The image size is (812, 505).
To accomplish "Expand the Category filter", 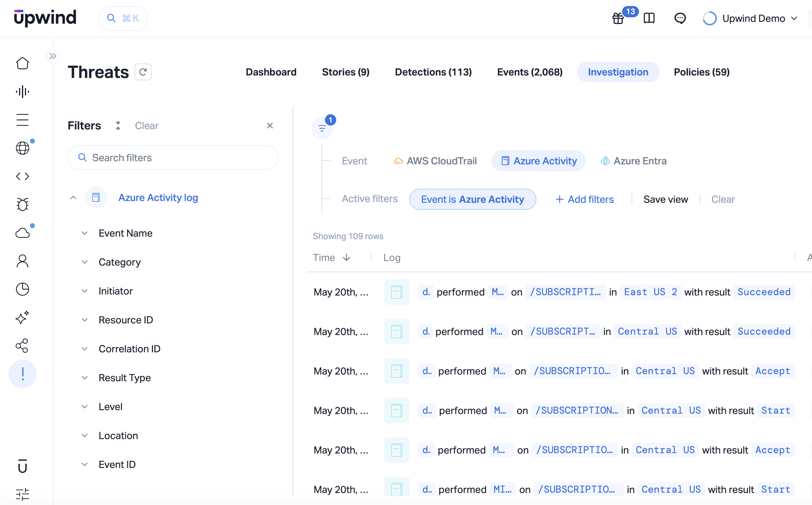I will click(x=85, y=262).
